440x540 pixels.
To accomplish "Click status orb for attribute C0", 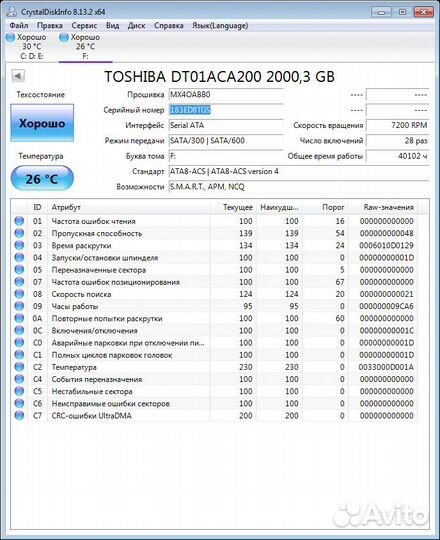I will 19,342.
